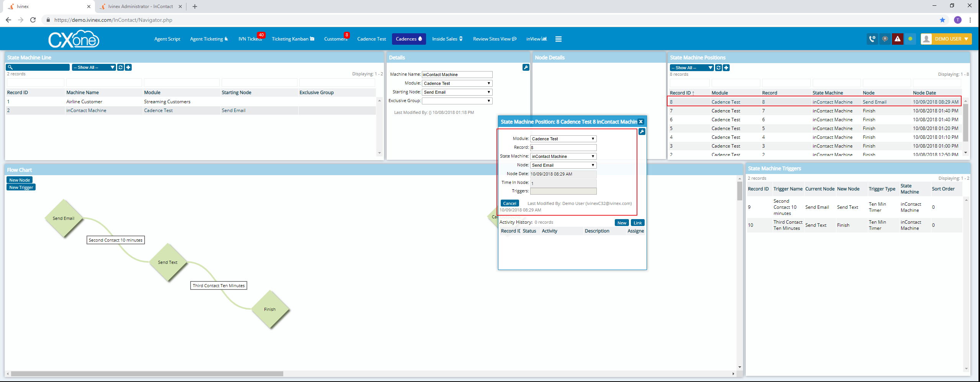Screen dimensions: 980x382
Task: Open the Cadences menu item
Action: [x=409, y=39]
